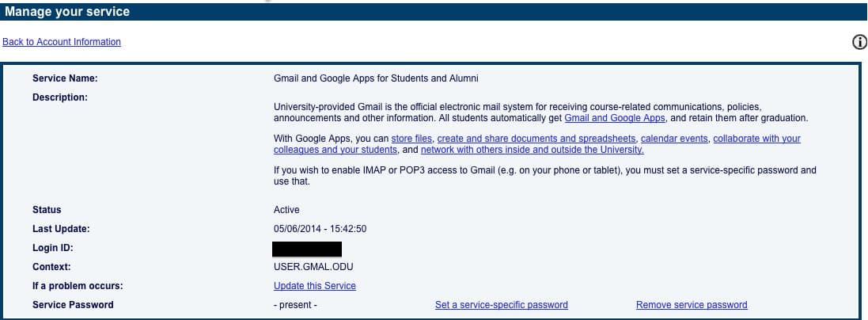Click the 'If a problem occurs' label
Image resolution: width=868 pixels, height=320 pixels.
pyautogui.click(x=78, y=286)
